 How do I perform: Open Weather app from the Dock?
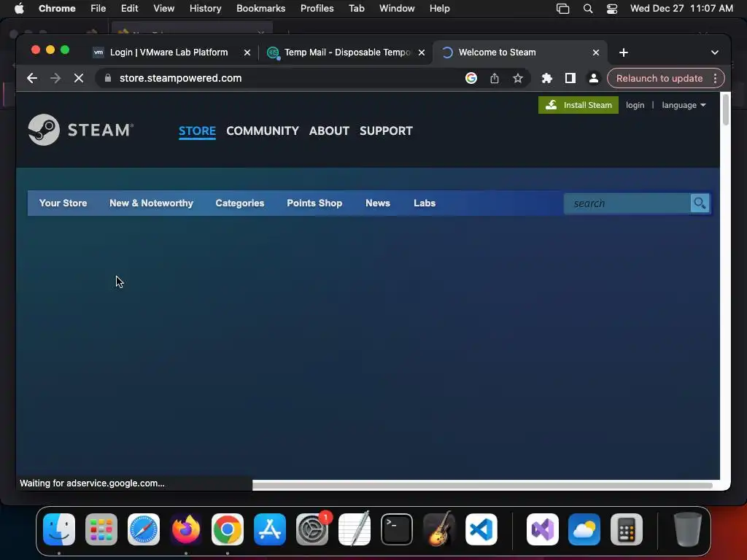[x=584, y=529]
